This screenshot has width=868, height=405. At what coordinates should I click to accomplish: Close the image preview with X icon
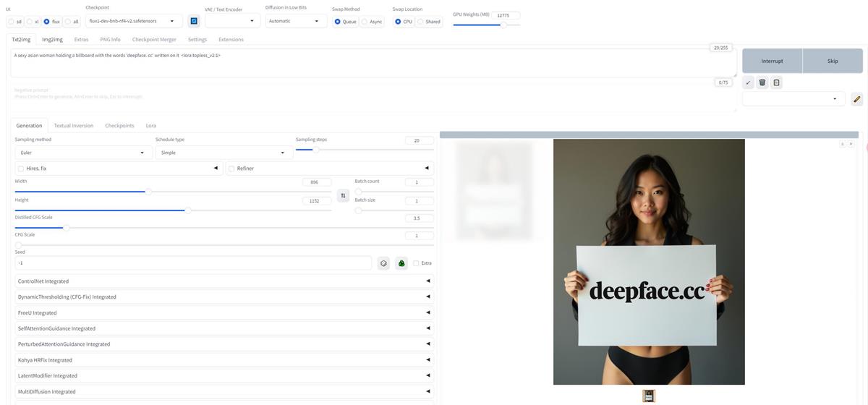[x=851, y=144]
